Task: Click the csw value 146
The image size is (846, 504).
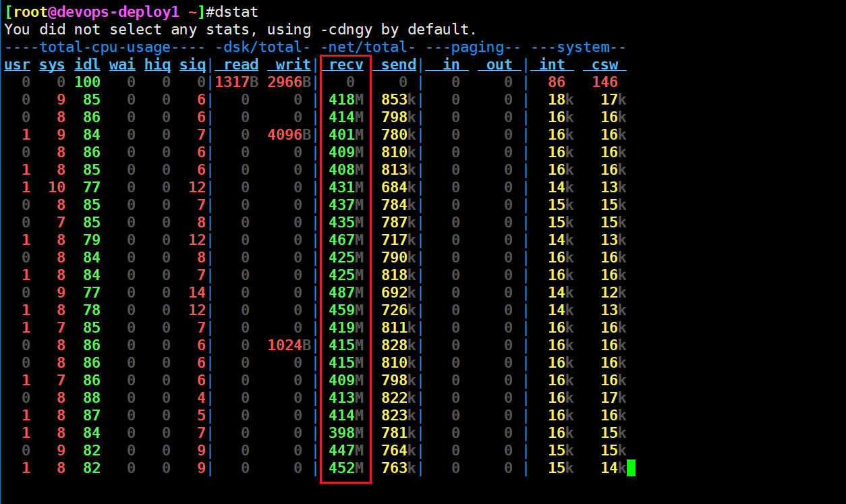Action: [605, 82]
